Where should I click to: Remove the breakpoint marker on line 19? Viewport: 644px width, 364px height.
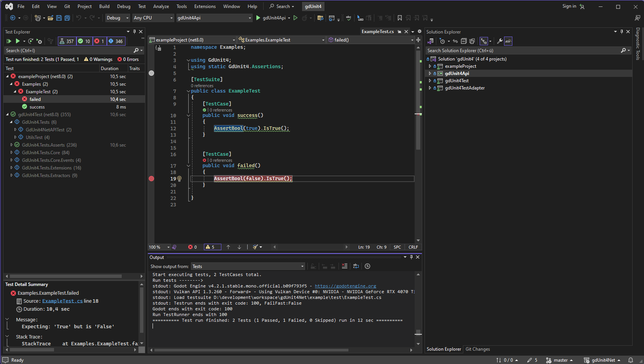tap(151, 179)
